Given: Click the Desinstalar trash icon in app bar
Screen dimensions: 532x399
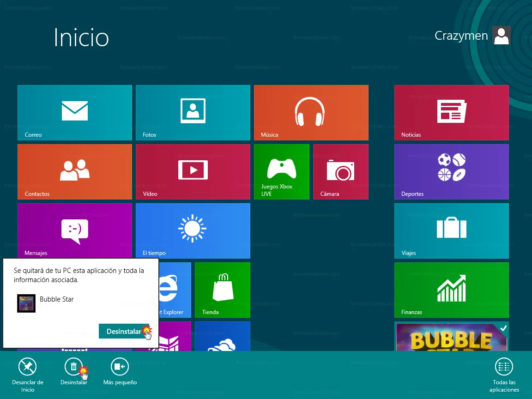Looking at the screenshot, I should pos(73,366).
